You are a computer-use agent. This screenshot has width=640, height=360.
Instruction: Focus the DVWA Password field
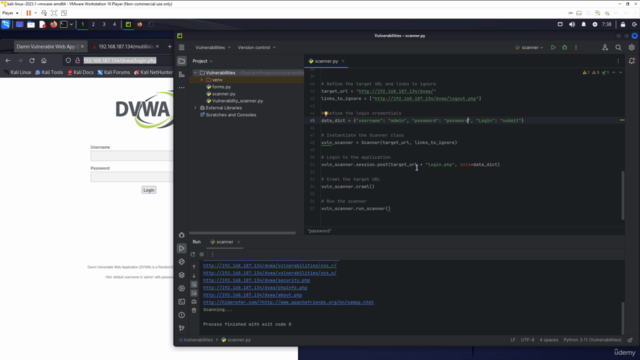[x=131, y=177]
